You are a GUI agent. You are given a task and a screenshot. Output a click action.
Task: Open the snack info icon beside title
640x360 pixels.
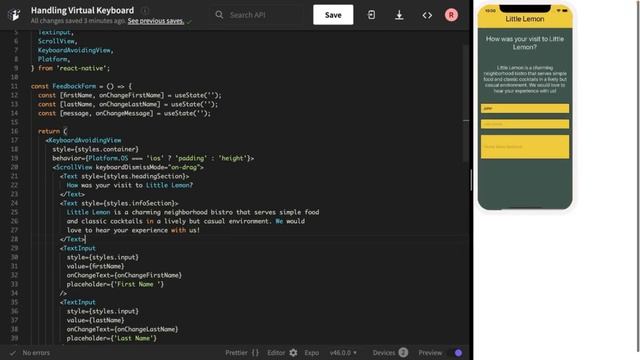coord(145,11)
